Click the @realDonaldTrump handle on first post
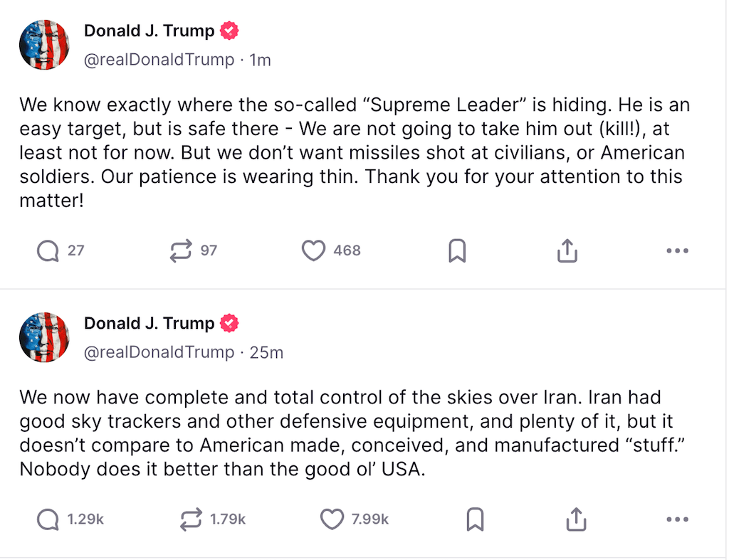This screenshot has height=560, width=729. click(159, 60)
